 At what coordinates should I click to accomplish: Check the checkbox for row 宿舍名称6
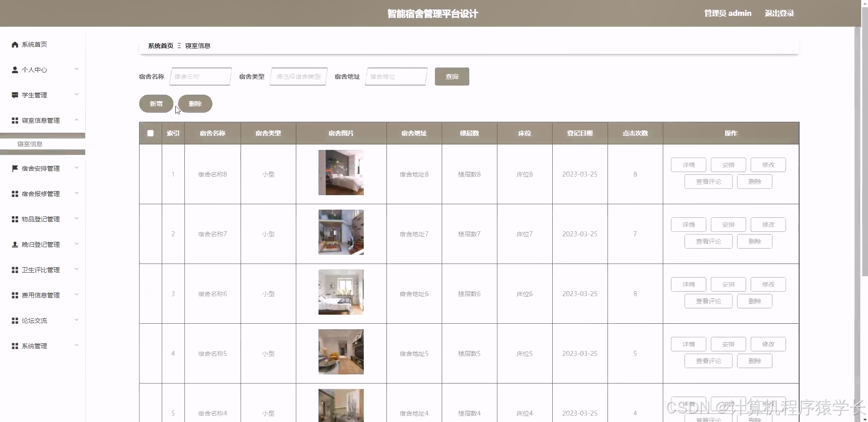pyautogui.click(x=150, y=294)
